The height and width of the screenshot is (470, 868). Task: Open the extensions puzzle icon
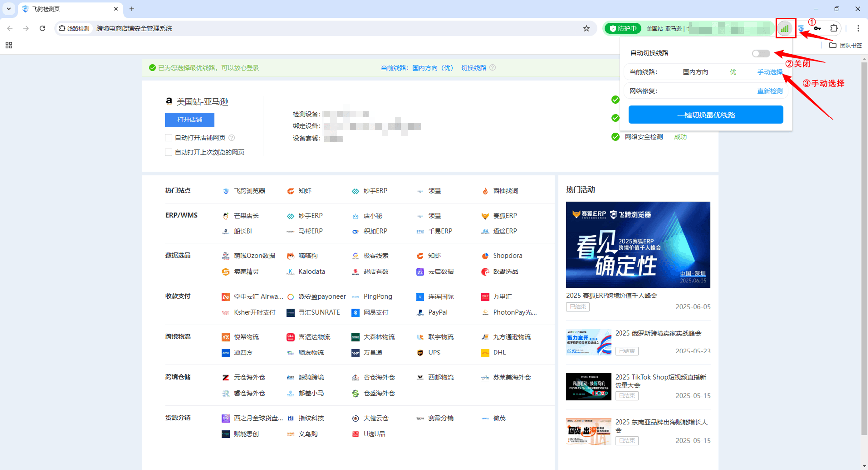(x=834, y=28)
